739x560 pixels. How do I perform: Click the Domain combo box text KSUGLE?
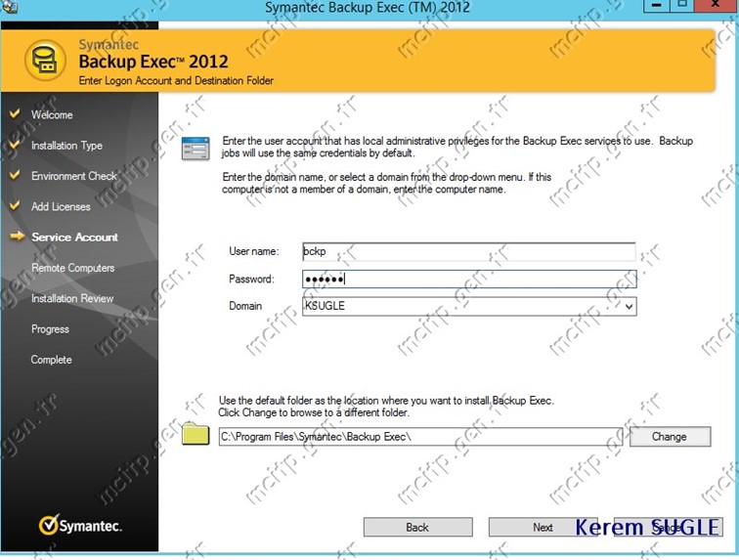326,306
